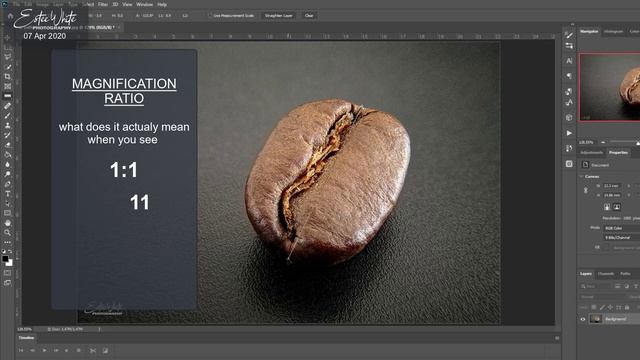Open the Window menu
640x360 pixels.
click(144, 4)
